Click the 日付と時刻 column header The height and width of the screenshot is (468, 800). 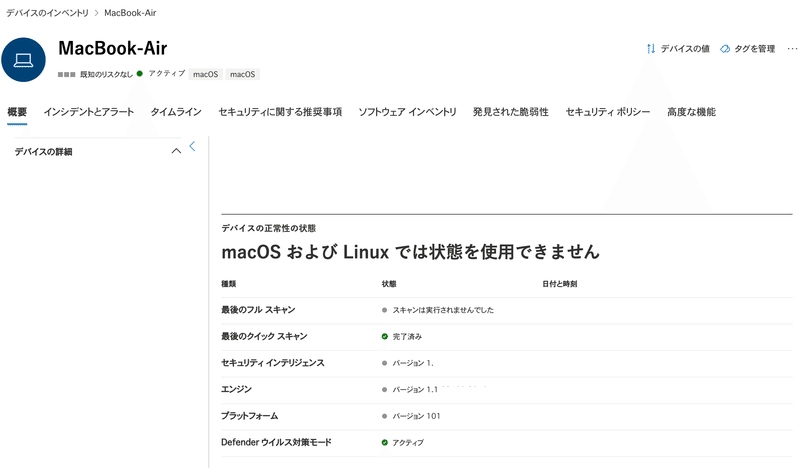pos(560,284)
